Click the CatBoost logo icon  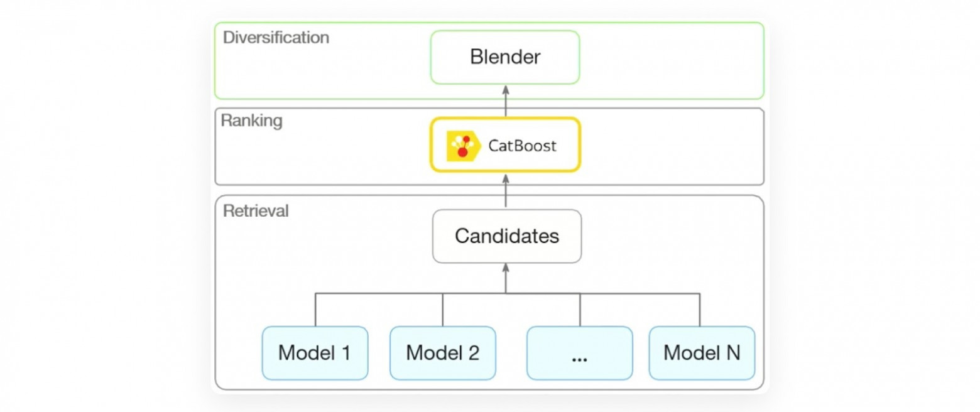pyautogui.click(x=462, y=146)
